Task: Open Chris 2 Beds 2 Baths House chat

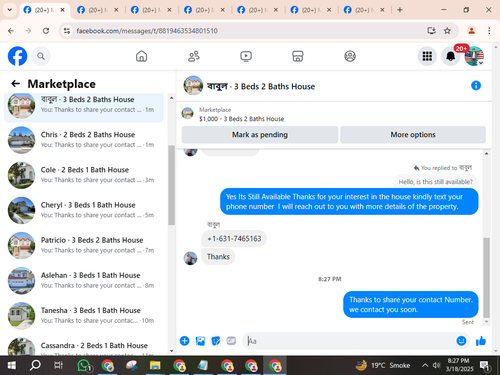Action: (x=84, y=140)
